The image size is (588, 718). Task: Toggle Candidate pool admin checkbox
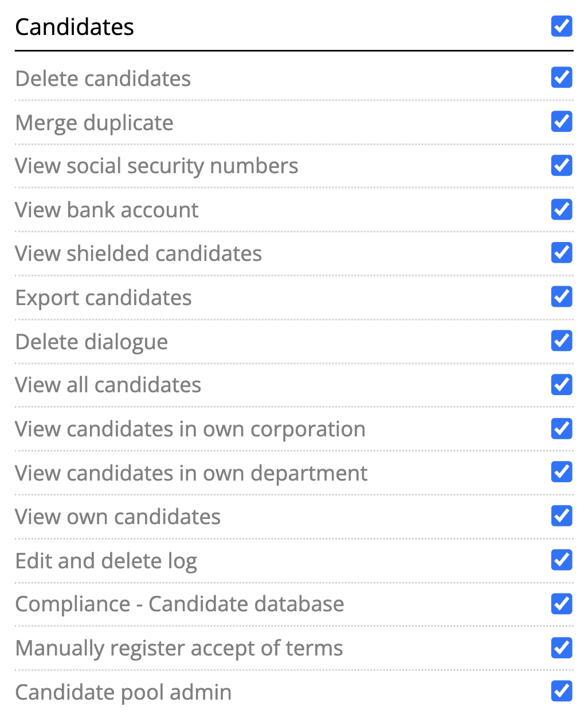click(561, 691)
